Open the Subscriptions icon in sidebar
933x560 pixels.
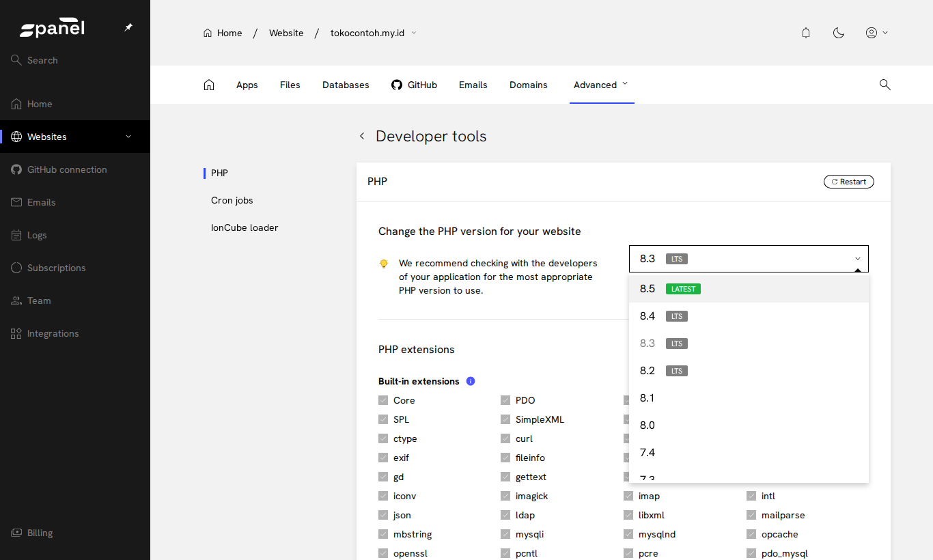tap(16, 268)
